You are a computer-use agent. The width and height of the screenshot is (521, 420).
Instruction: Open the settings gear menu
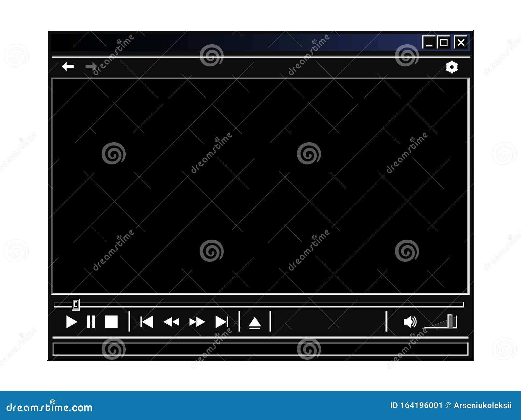452,67
